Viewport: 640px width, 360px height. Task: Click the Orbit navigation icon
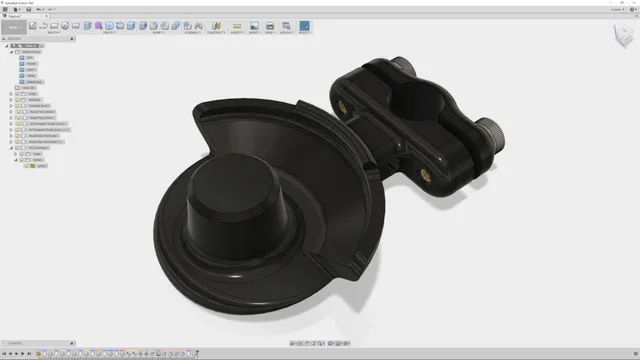tap(293, 343)
